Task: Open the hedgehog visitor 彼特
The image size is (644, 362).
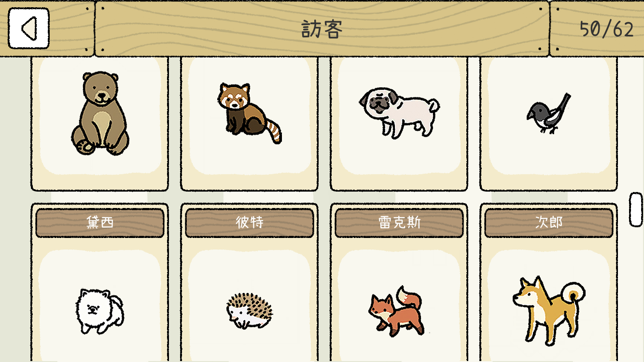Action: (x=250, y=311)
